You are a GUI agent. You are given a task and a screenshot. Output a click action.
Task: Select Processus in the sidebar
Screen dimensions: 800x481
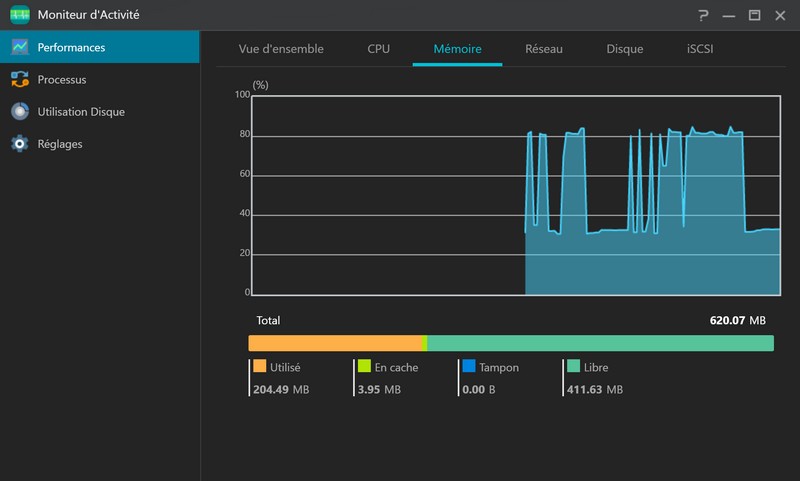click(99, 79)
